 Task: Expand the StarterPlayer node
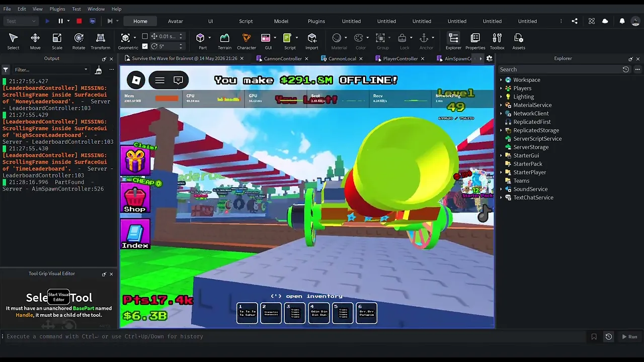[x=501, y=172]
